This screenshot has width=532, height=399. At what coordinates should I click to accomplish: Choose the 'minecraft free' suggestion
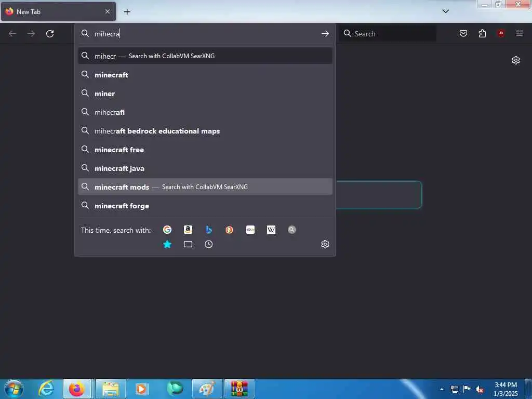pyautogui.click(x=205, y=149)
